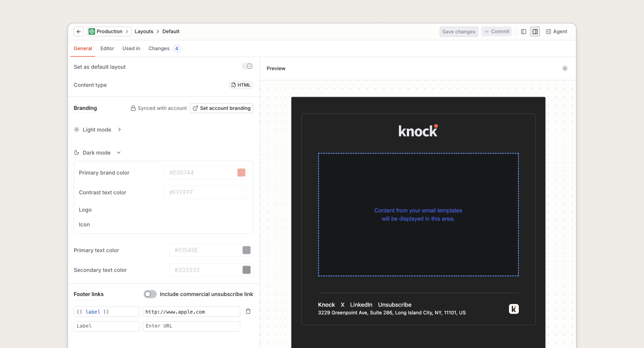
Task: Delete the footer link with trash icon
Action: pos(248,311)
